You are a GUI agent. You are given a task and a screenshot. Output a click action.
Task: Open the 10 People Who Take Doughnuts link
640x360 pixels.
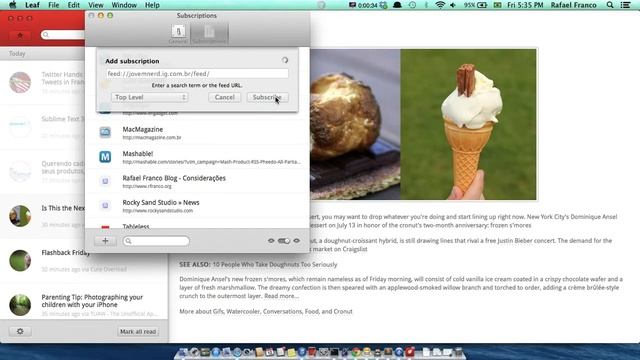275,264
